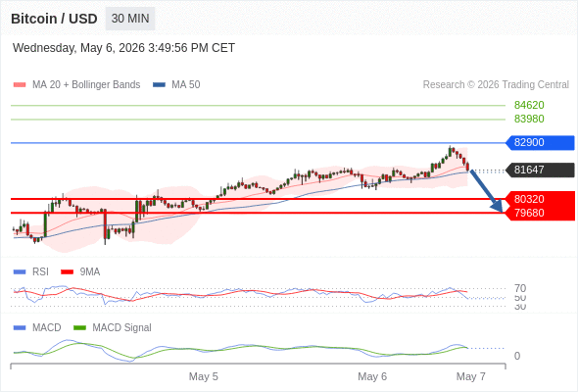Screen dimensions: 578x392
Task: Click the MACD zero axis label
Action: pos(517,356)
